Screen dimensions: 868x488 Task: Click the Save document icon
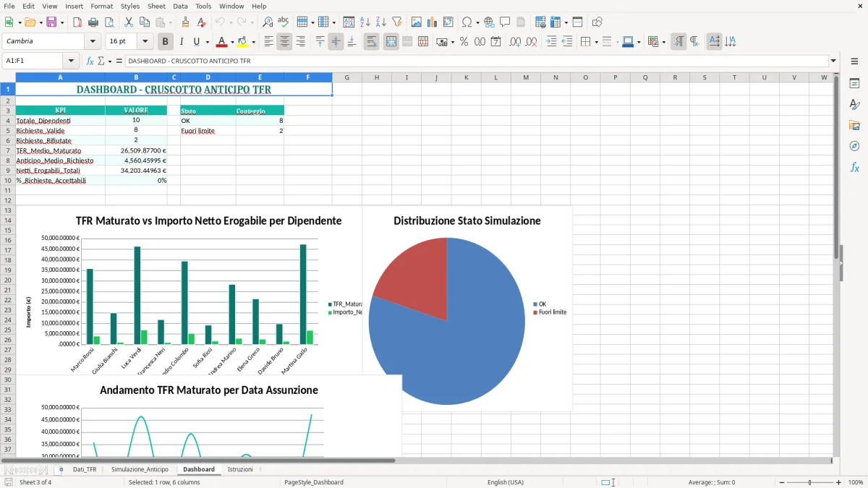tap(51, 22)
